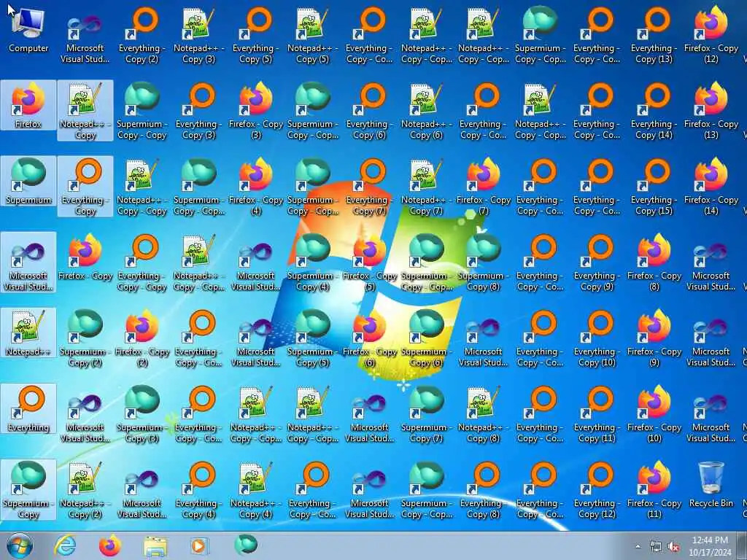Select Supermium - Copy (2) icon
The image size is (747, 560).
pyautogui.click(x=85, y=338)
